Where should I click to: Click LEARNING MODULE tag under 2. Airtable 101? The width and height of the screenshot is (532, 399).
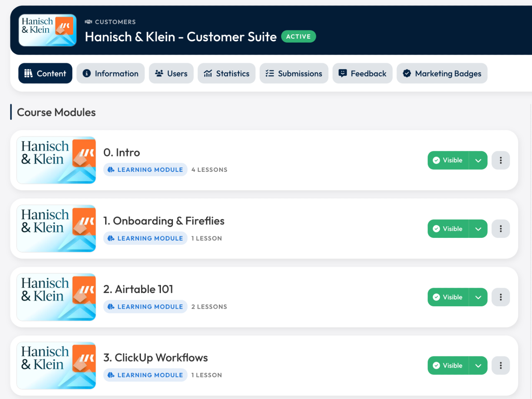click(x=145, y=306)
